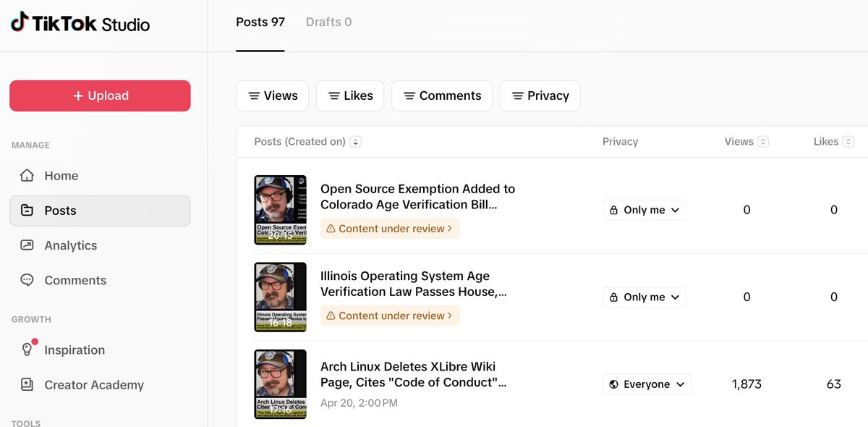Click the 1,873 views value
The width and height of the screenshot is (868, 427).
point(746,384)
